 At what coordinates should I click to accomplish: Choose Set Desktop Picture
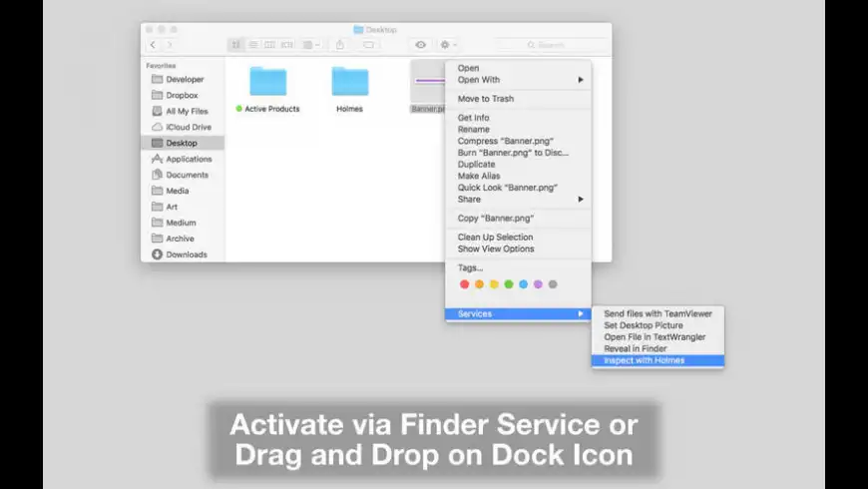(657, 325)
